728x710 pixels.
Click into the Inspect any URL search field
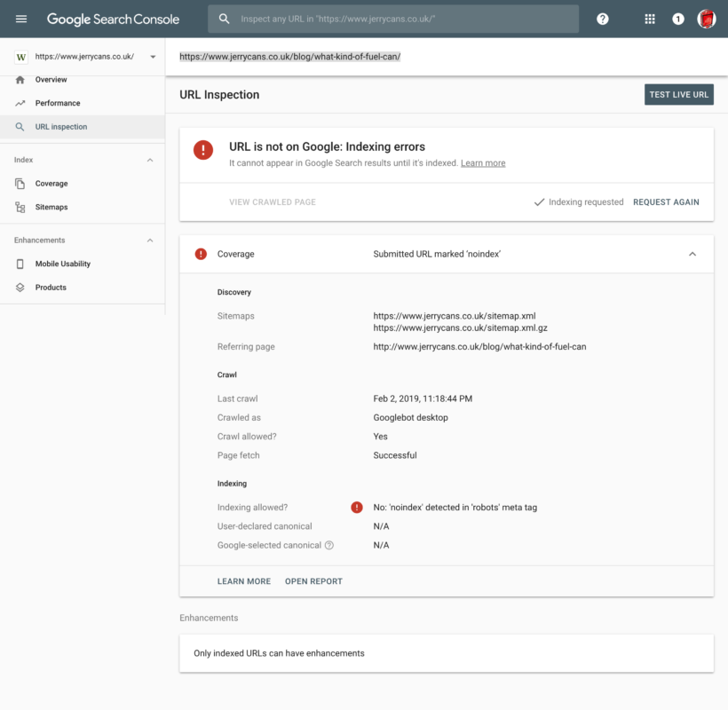(400, 19)
